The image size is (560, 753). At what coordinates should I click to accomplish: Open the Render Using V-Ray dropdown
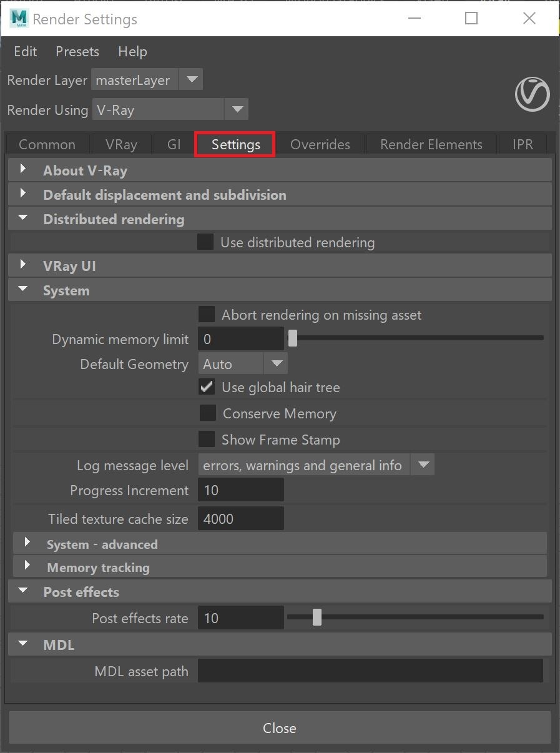(x=170, y=110)
